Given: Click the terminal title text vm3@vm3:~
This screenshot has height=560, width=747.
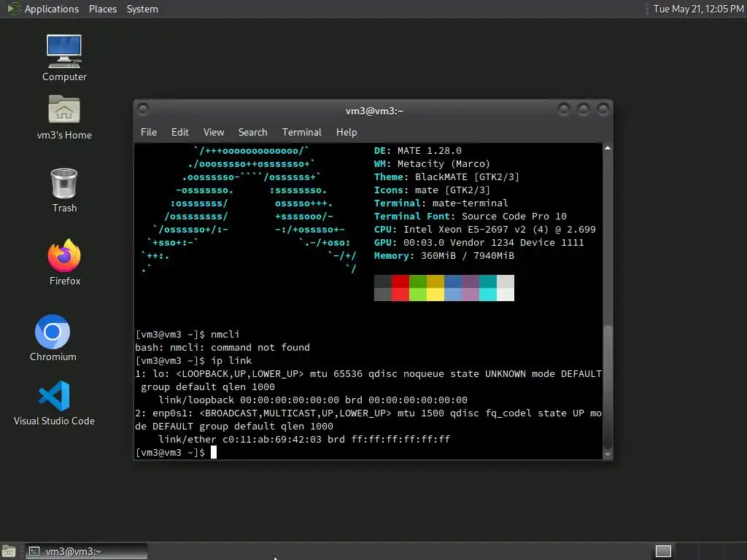Looking at the screenshot, I should tap(374, 111).
